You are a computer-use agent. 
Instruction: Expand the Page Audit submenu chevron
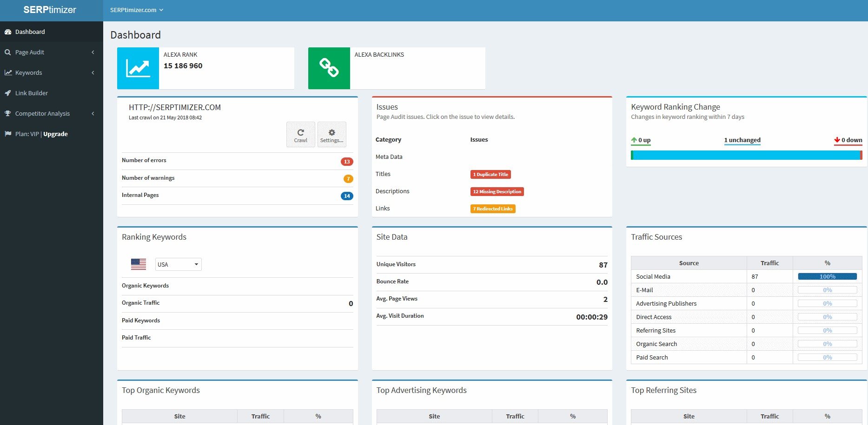pyautogui.click(x=93, y=52)
